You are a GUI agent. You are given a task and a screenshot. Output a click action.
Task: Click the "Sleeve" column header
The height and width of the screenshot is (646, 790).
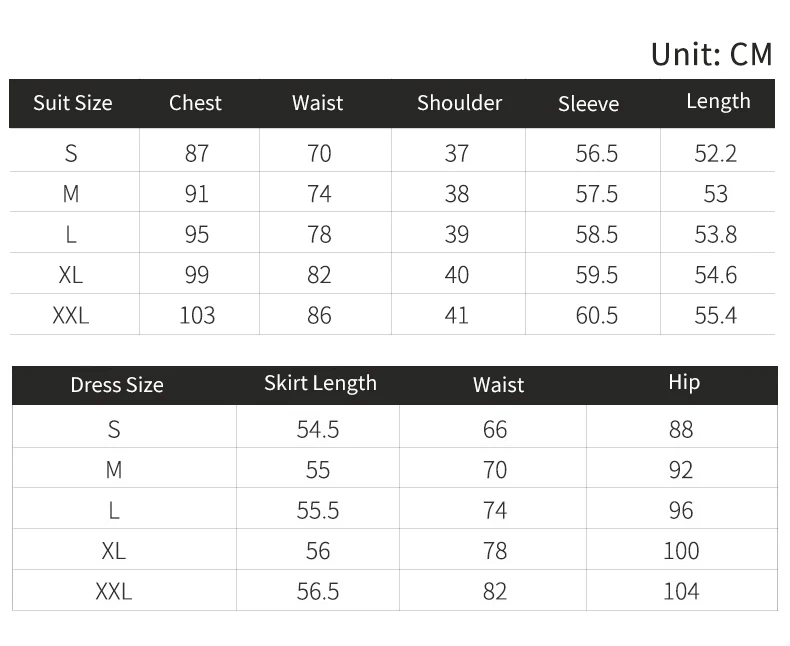pyautogui.click(x=588, y=104)
